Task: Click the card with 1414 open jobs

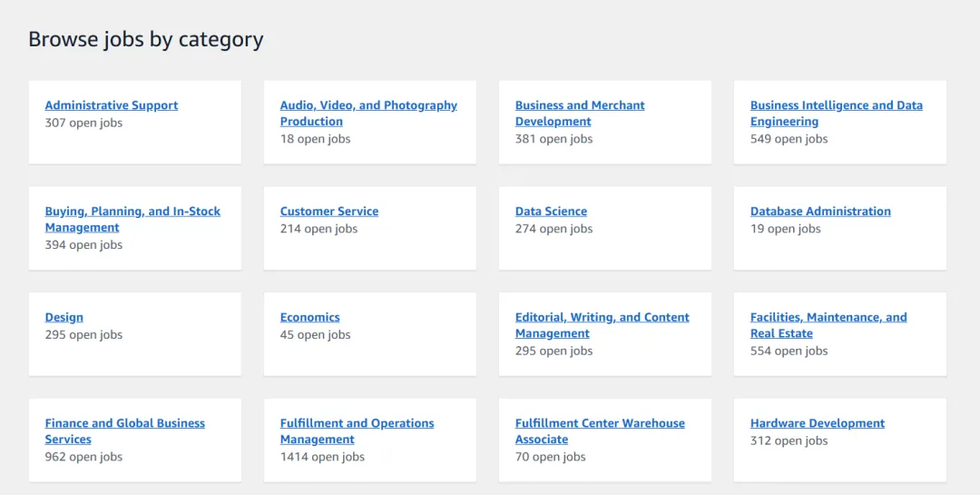Action: (x=370, y=440)
